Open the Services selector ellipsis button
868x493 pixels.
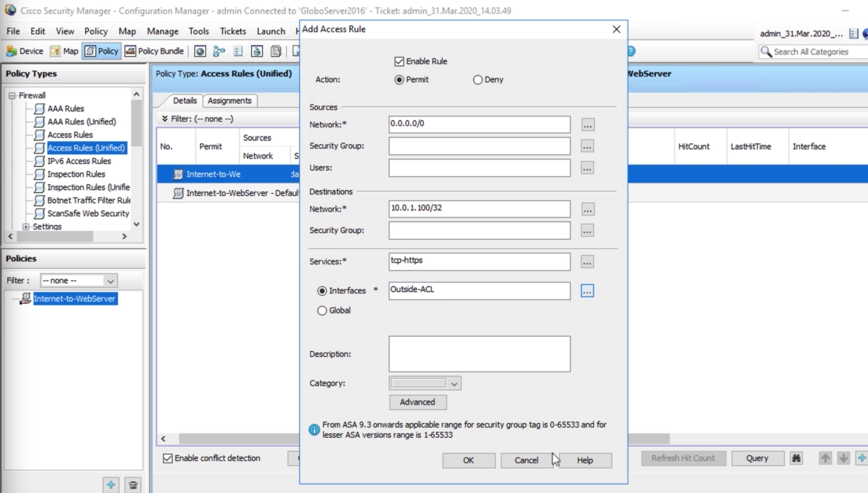[587, 262]
